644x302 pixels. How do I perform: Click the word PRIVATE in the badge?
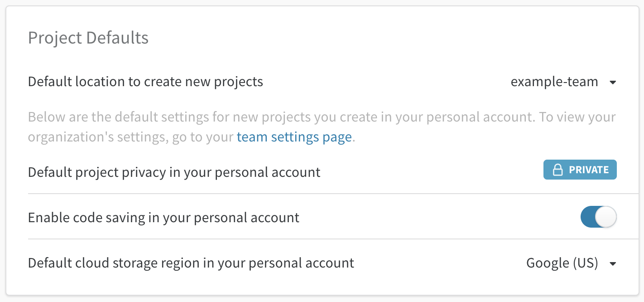[x=589, y=170]
